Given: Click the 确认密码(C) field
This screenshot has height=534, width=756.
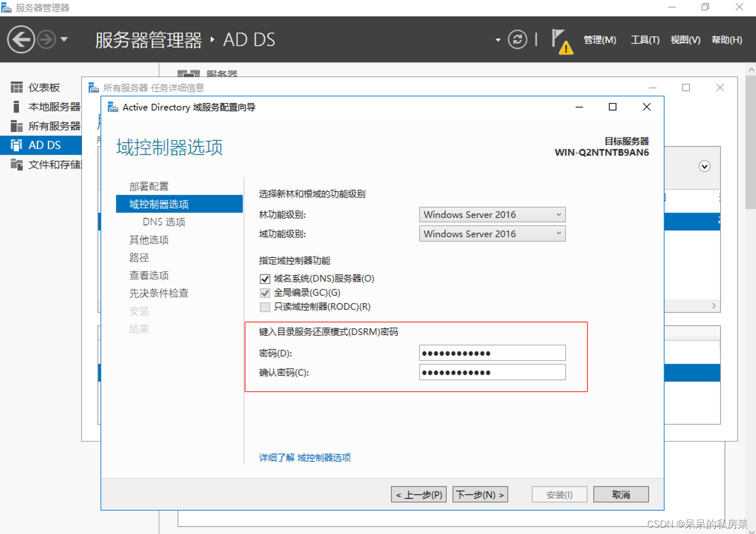Looking at the screenshot, I should pos(492,372).
